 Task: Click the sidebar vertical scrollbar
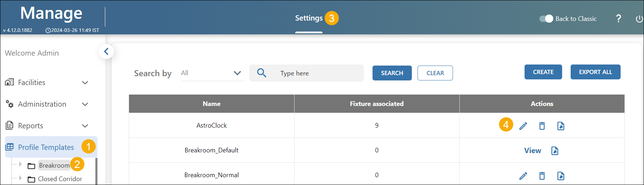tap(96, 171)
